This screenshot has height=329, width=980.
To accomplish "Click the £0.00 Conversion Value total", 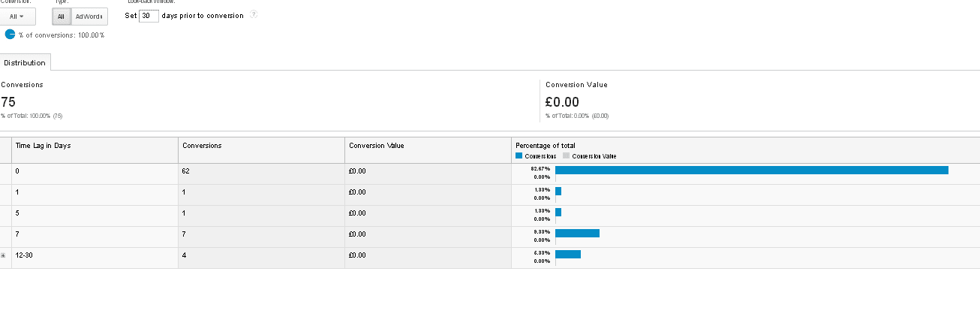I will click(562, 102).
